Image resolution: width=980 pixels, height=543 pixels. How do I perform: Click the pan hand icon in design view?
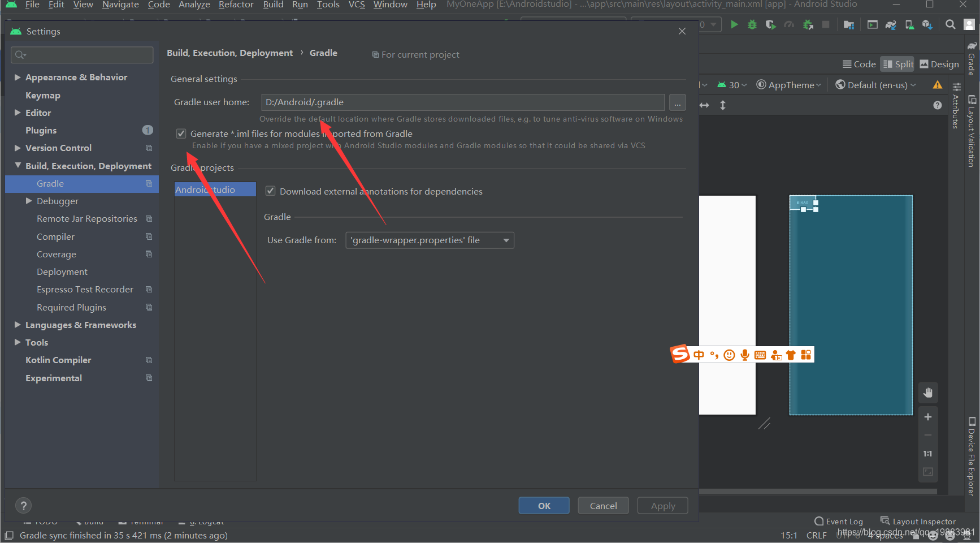click(928, 393)
